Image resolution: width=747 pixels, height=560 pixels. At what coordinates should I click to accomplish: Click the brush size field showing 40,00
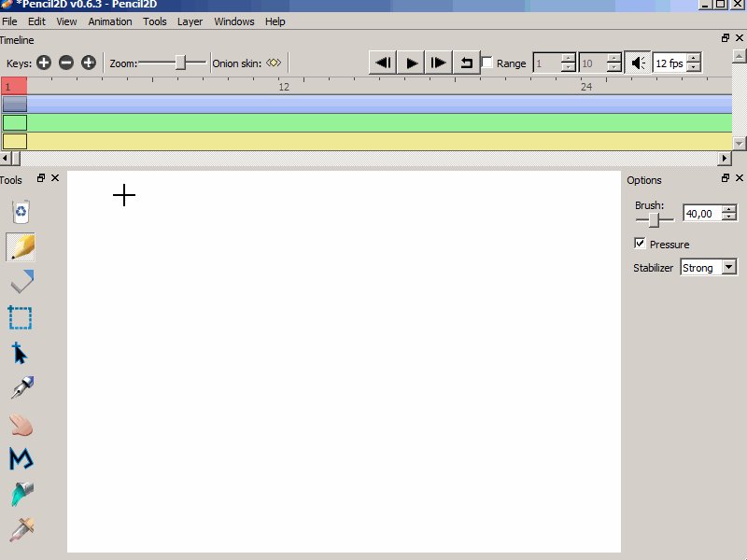pos(703,214)
